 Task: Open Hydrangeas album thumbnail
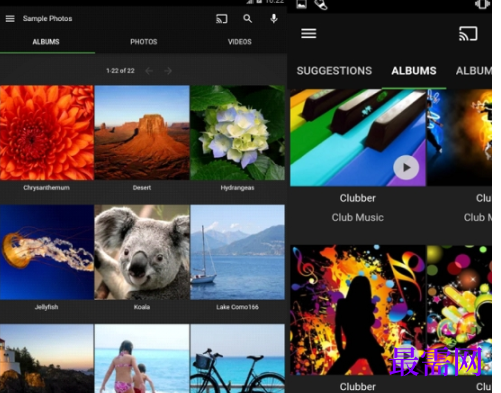pos(237,133)
